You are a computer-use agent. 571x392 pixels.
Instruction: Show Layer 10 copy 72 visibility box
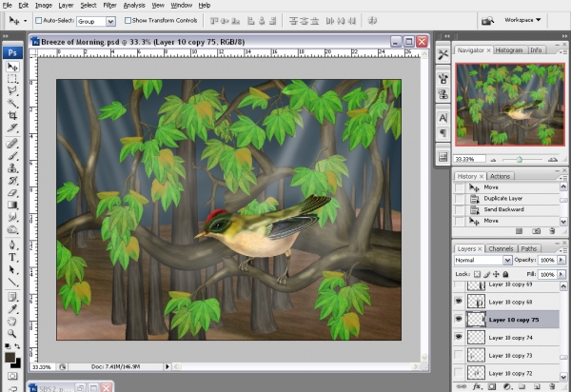(459, 373)
